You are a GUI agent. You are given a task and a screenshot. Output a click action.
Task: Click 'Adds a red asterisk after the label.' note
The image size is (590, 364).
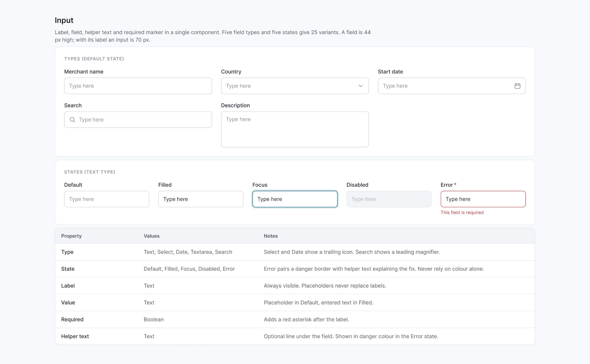pos(306,319)
